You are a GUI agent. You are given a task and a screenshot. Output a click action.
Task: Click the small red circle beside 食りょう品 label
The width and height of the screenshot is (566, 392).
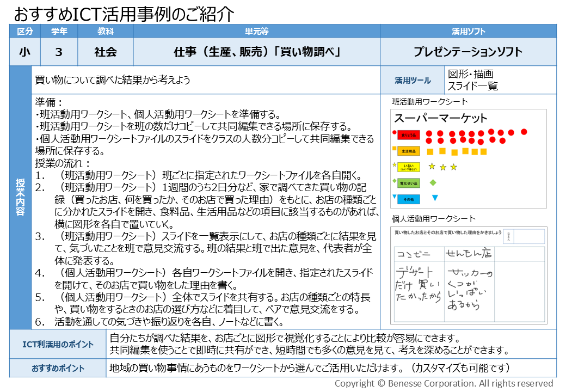[394, 132]
